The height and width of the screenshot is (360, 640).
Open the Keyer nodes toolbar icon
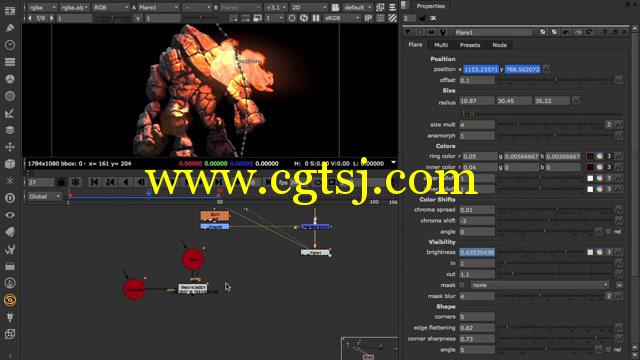pyautogui.click(x=10, y=113)
